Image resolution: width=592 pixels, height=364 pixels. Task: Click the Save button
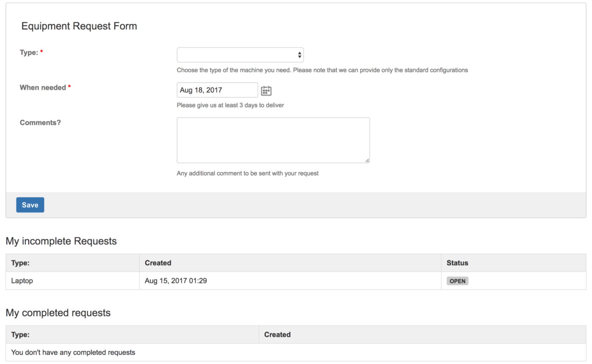click(x=30, y=205)
